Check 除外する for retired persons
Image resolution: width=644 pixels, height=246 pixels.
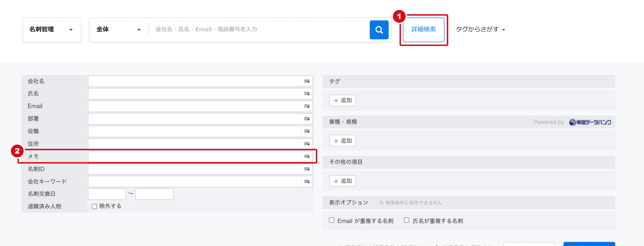point(94,206)
